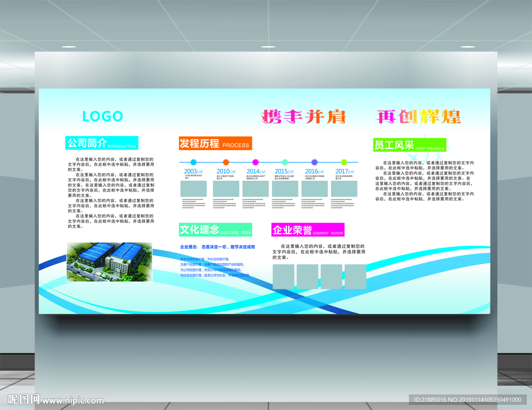The image size is (532, 410).
Task: Select the lime 2017 timeline dot
Action: click(x=344, y=162)
